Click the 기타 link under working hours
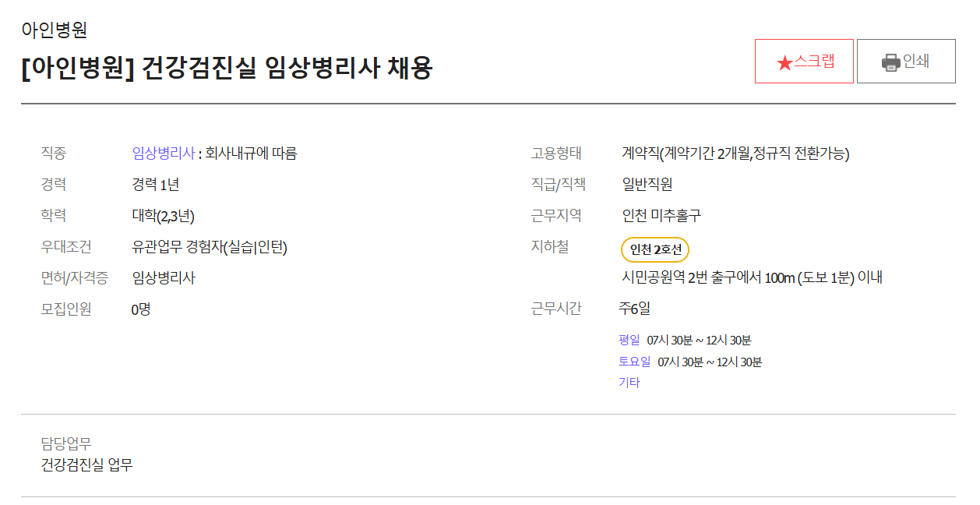This screenshot has height=505, width=980. pos(629,383)
